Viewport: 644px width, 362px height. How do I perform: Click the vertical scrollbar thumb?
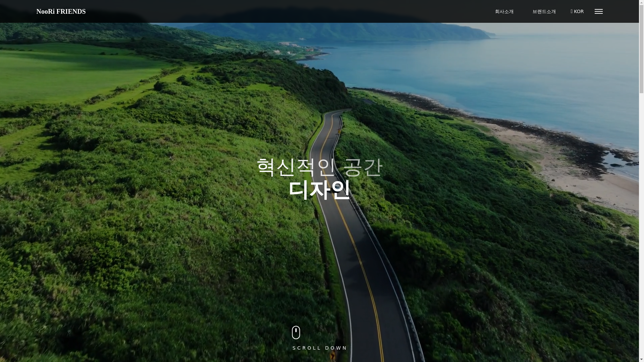641,49
